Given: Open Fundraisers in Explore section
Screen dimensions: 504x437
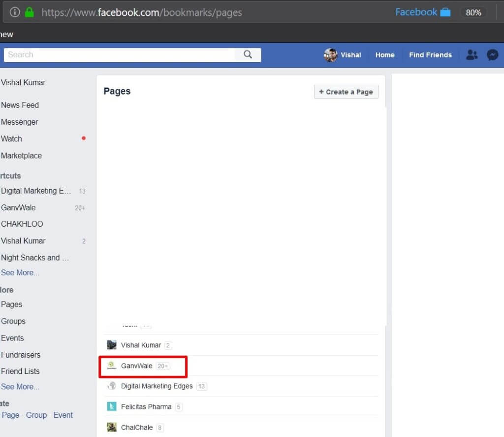Looking at the screenshot, I should [21, 355].
